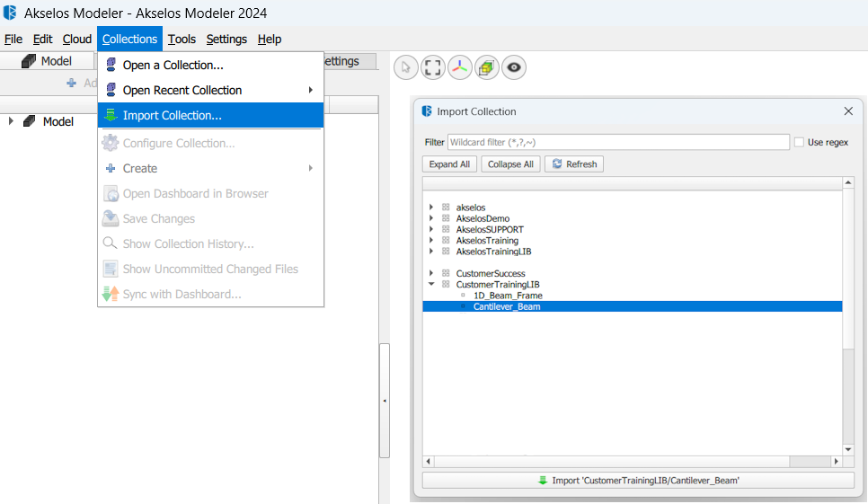Expand the CustomerSuccess node
868x504 pixels.
431,273
